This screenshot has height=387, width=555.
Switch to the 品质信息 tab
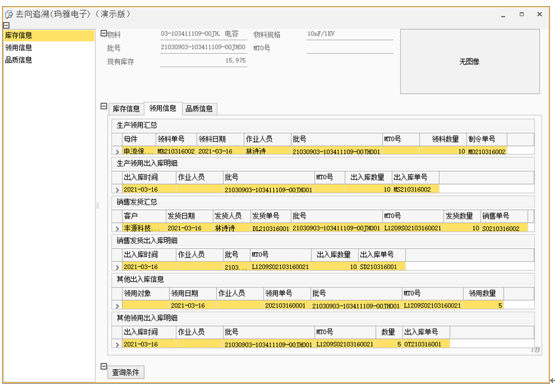pos(199,109)
